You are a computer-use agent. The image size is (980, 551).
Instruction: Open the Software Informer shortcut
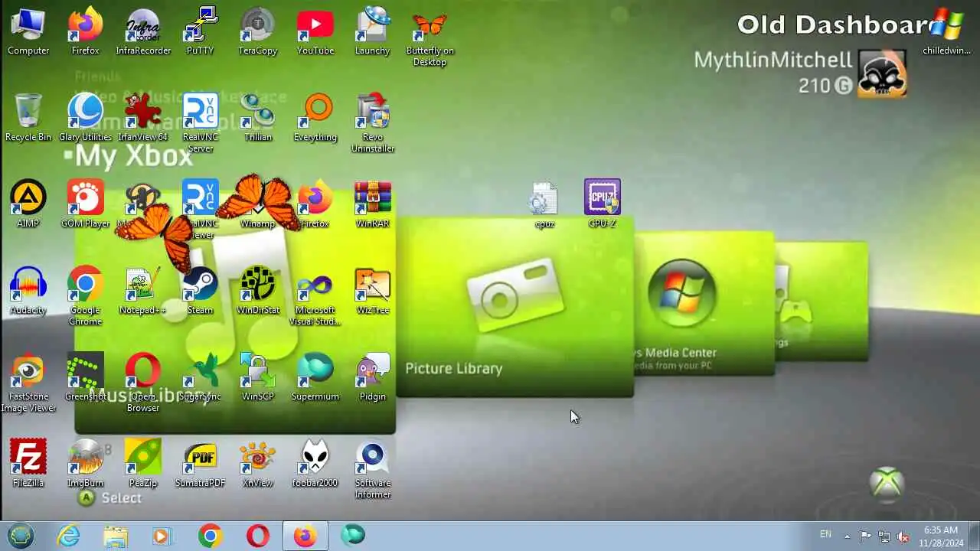click(373, 469)
